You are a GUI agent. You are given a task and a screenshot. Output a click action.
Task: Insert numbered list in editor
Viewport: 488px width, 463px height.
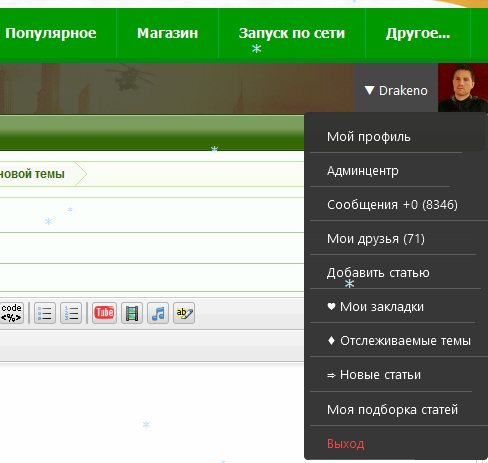pyautogui.click(x=71, y=313)
